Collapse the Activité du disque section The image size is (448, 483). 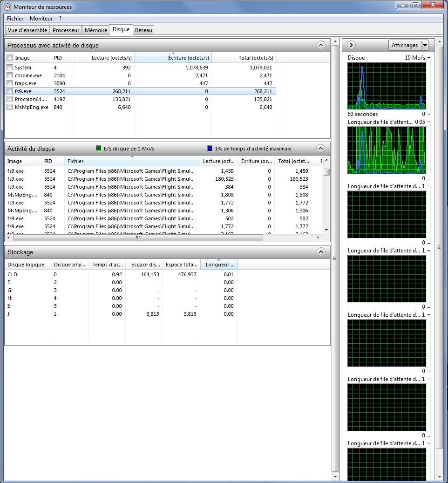pyautogui.click(x=320, y=149)
